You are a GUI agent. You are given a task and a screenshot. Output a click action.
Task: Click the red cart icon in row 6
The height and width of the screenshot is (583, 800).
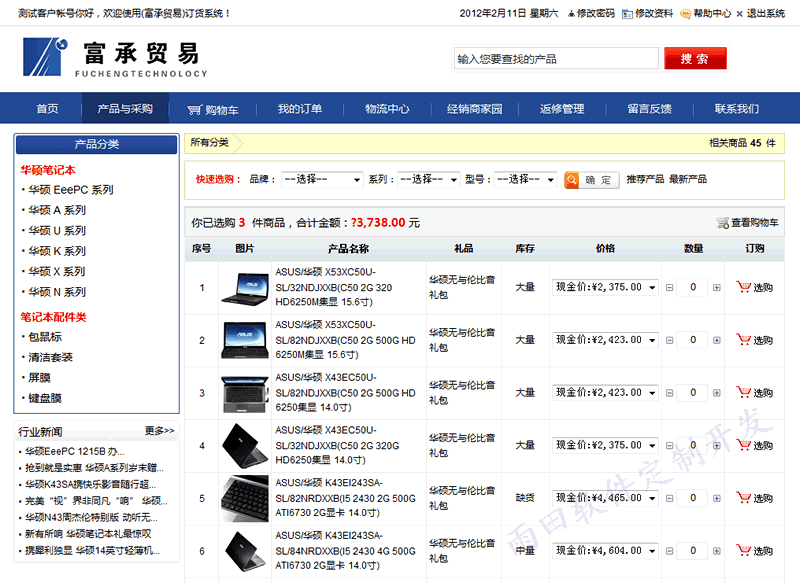tap(743, 550)
